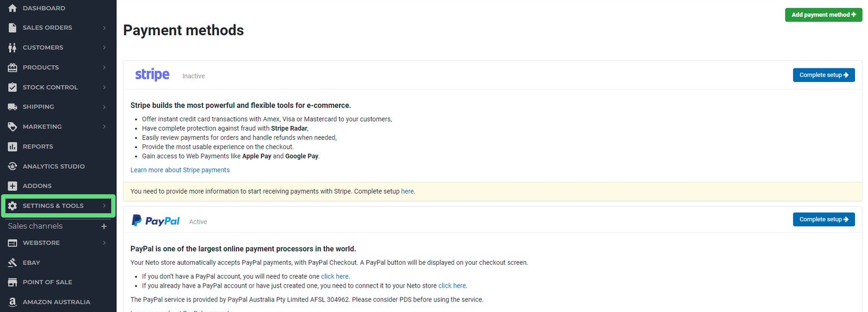Click the Shipping truck icon
The height and width of the screenshot is (312, 868).
(x=12, y=107)
